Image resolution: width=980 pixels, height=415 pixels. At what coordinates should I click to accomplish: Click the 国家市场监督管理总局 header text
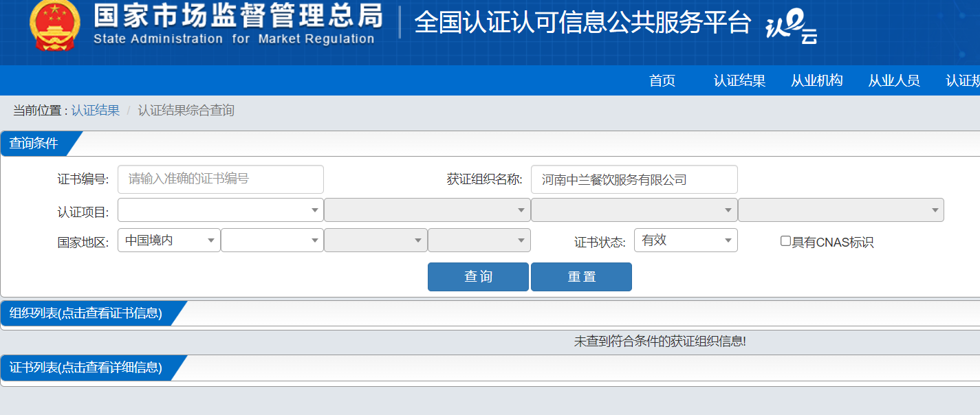point(237,15)
